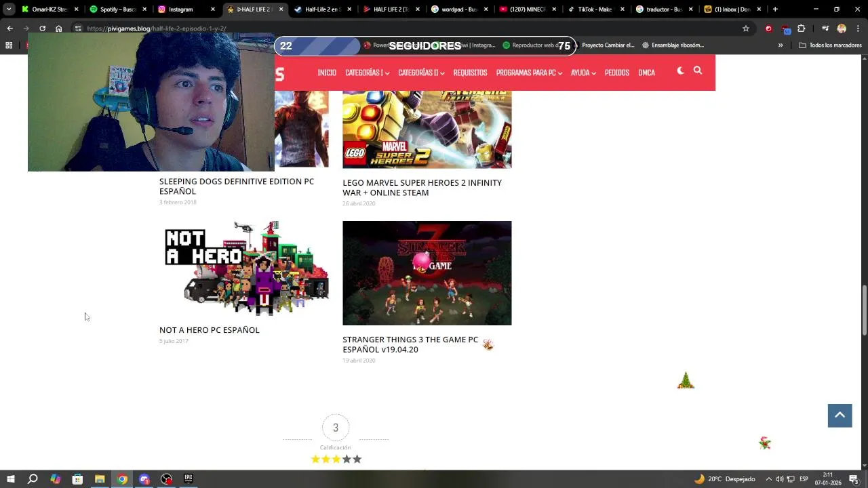Expand PROGRAMAS PARA PC dropdown
Image resolution: width=868 pixels, height=488 pixels.
529,73
